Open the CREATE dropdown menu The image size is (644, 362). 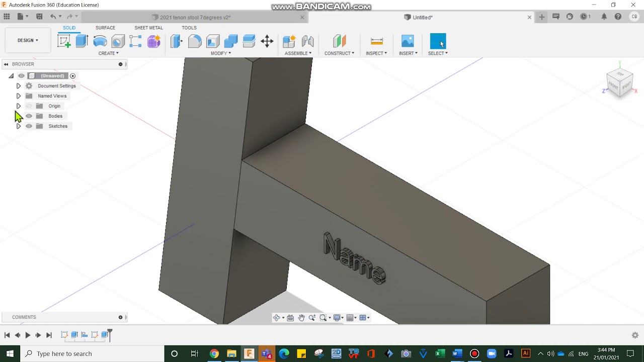[108, 53]
